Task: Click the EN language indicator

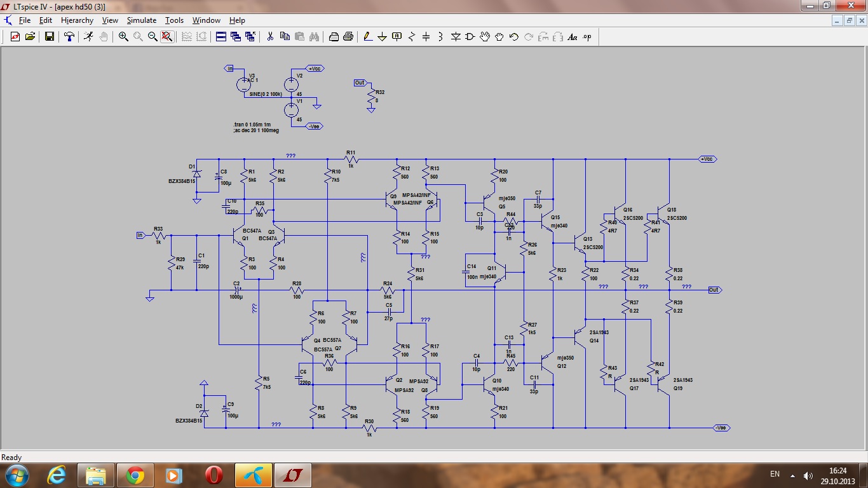Action: [x=775, y=474]
